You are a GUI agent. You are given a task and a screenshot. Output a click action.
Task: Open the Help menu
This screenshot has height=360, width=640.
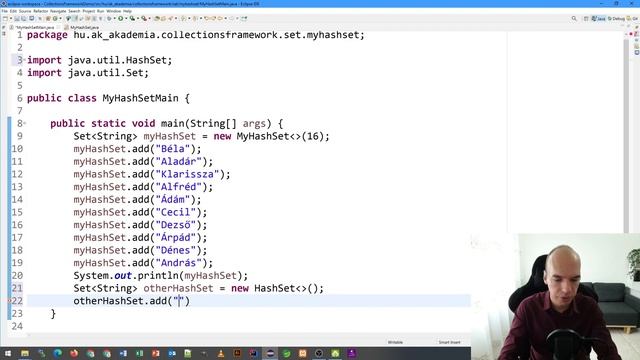tap(127, 11)
